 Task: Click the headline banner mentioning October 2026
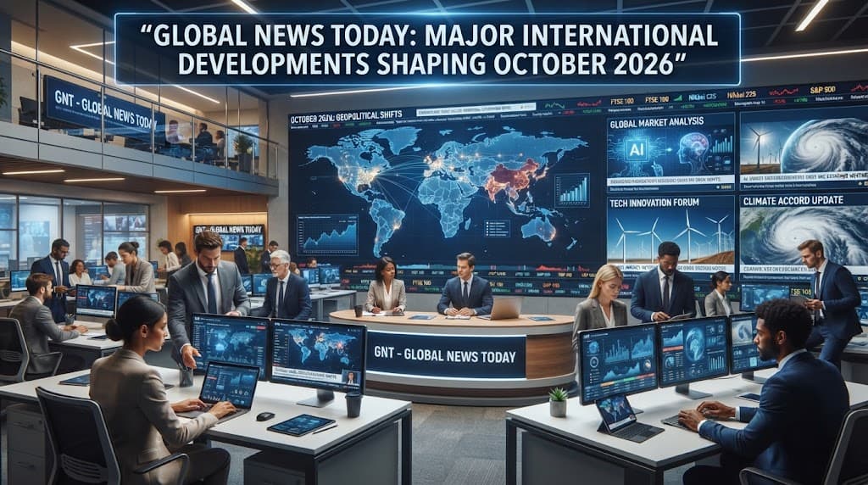(x=427, y=50)
